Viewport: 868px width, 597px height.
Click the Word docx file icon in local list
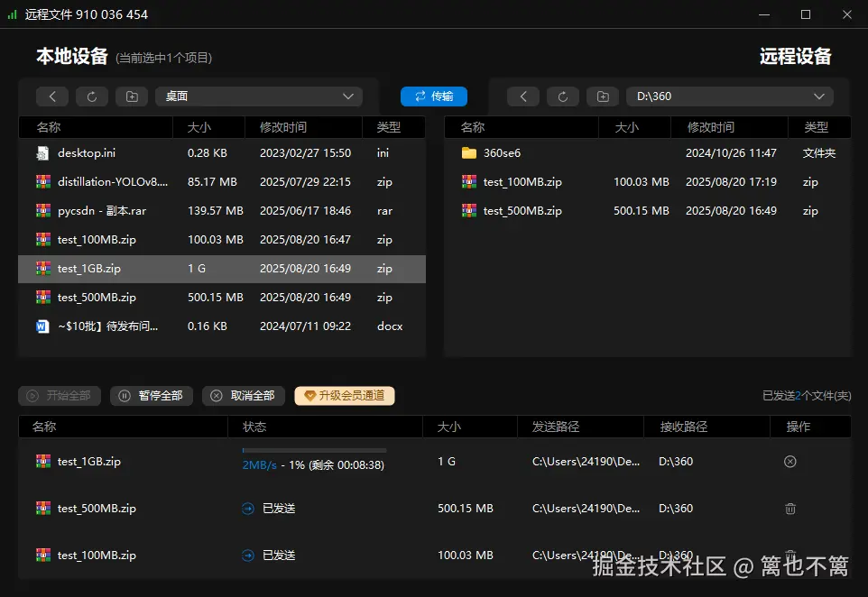[42, 326]
